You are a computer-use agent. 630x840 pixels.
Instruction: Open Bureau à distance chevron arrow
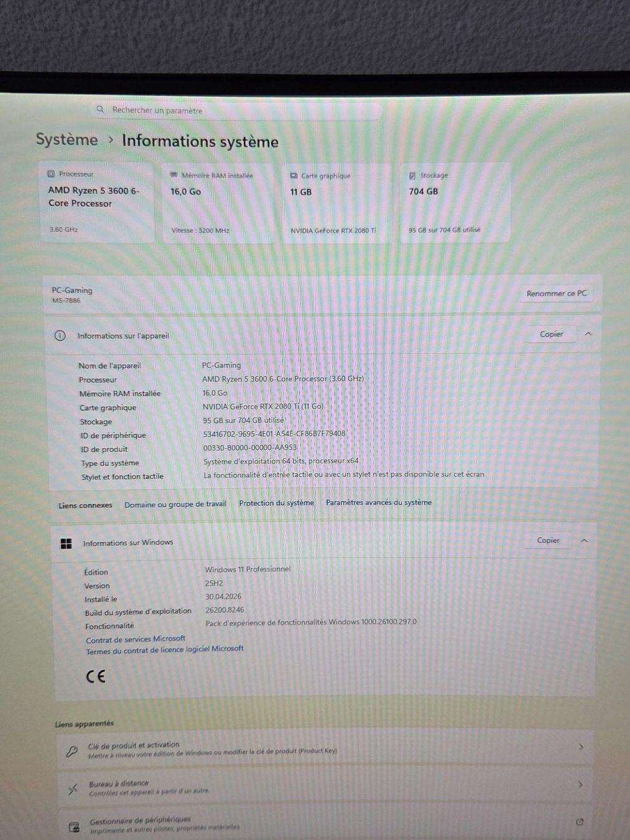click(x=580, y=784)
